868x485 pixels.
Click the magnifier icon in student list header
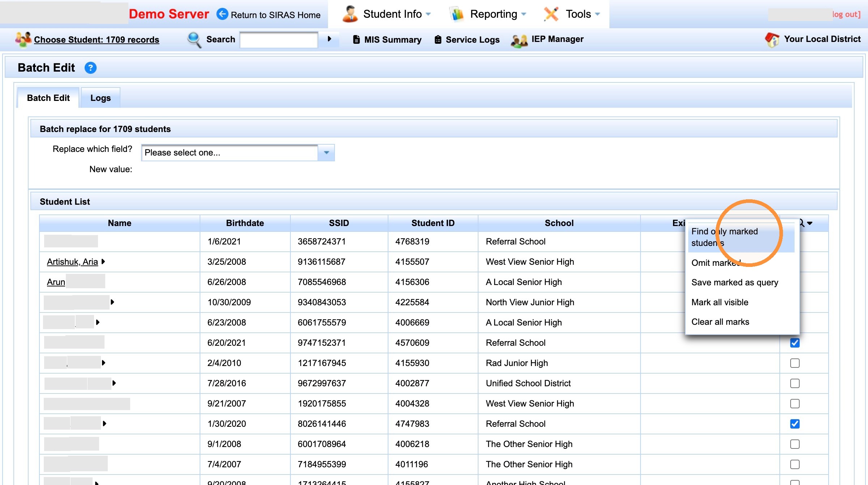pos(801,223)
